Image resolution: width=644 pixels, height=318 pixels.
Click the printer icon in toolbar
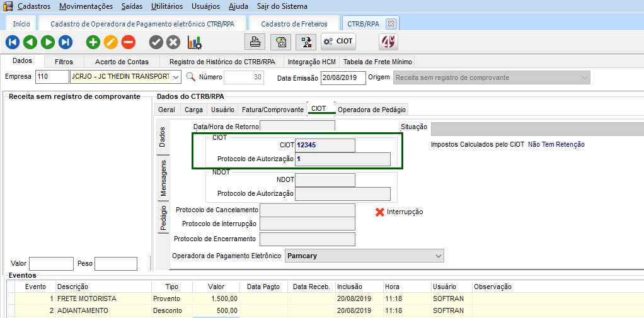click(255, 42)
